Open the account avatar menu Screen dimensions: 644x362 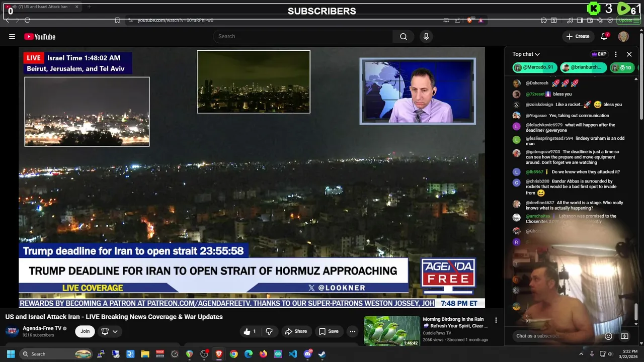pyautogui.click(x=623, y=36)
